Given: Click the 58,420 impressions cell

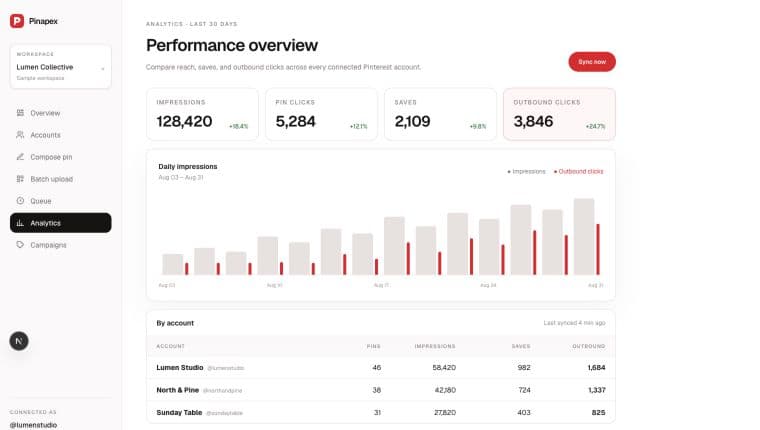Looking at the screenshot, I should (444, 367).
